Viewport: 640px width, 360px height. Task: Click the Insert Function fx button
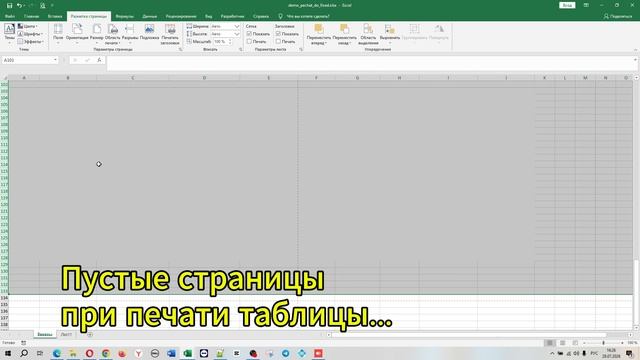pyautogui.click(x=99, y=60)
